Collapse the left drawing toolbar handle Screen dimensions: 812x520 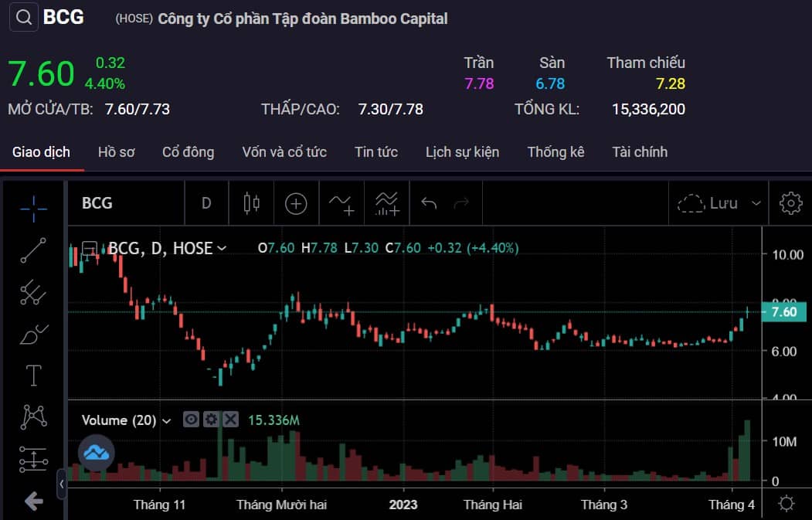[x=62, y=484]
